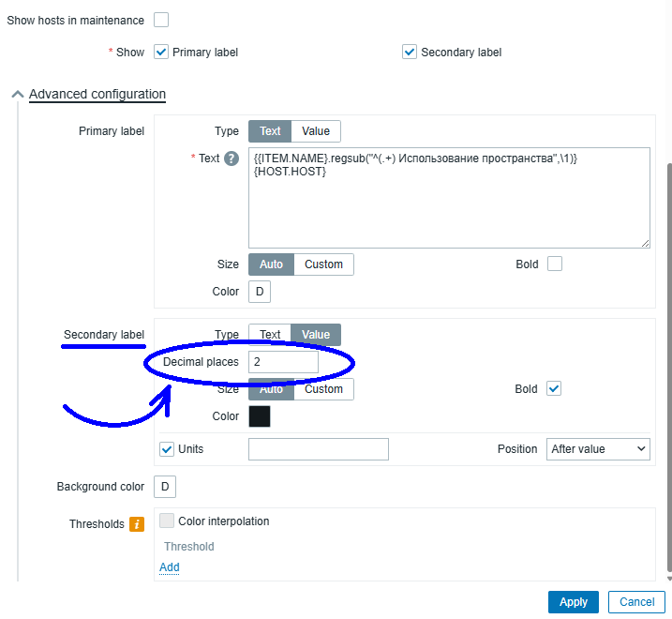
Task: Open the Position dropdown
Action: pyautogui.click(x=598, y=449)
